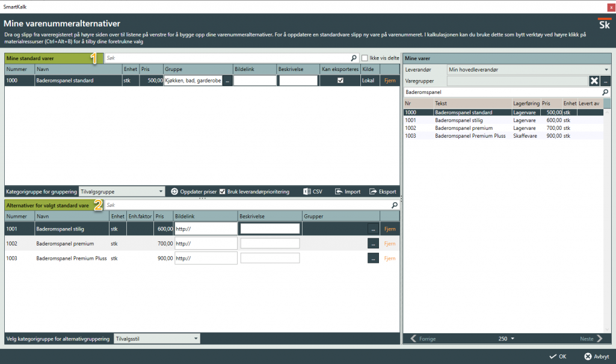Open Varegrupper browse ellipsis button
Image resolution: width=616 pixels, height=364 pixels.
pyautogui.click(x=606, y=81)
